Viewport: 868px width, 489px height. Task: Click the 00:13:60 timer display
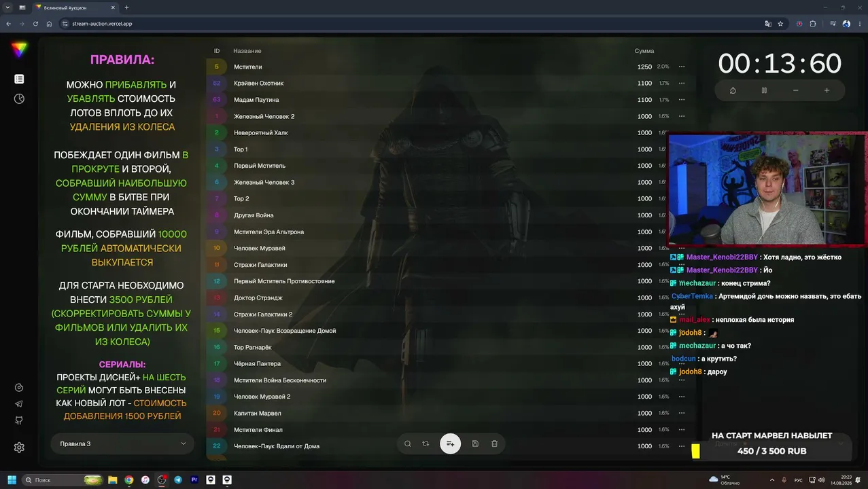780,64
